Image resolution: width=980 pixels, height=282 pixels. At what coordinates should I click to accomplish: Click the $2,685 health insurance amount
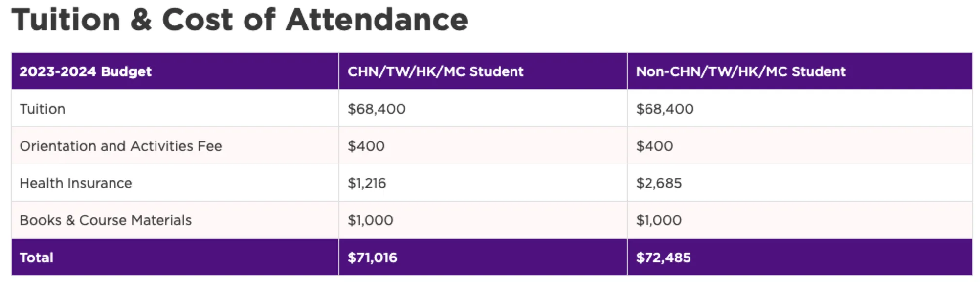coord(659,183)
